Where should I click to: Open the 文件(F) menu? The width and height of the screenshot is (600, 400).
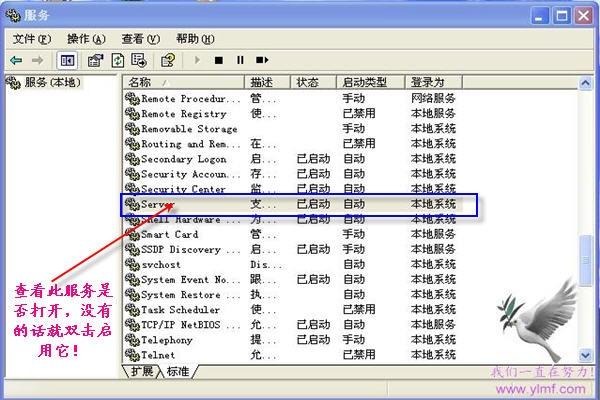pos(32,39)
